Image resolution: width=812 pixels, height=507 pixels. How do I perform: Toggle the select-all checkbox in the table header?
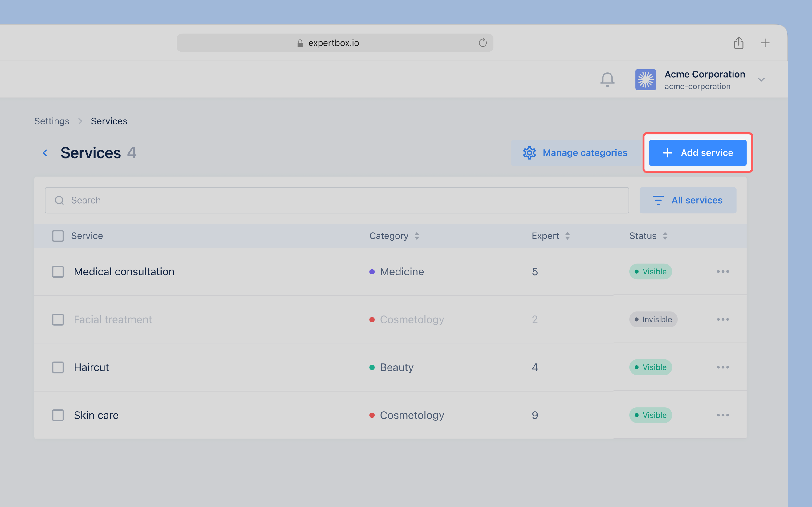point(58,236)
